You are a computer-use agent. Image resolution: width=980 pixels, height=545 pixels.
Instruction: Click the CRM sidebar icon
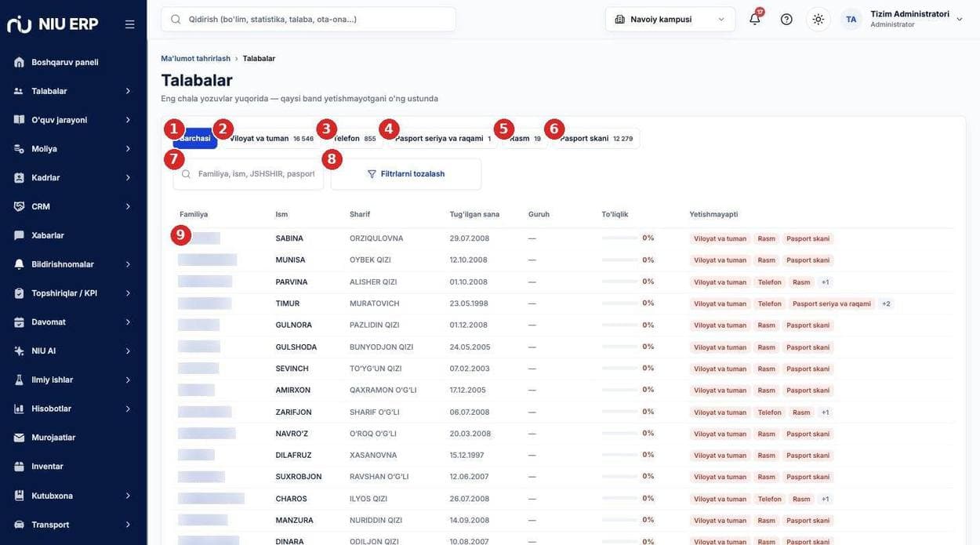click(19, 206)
